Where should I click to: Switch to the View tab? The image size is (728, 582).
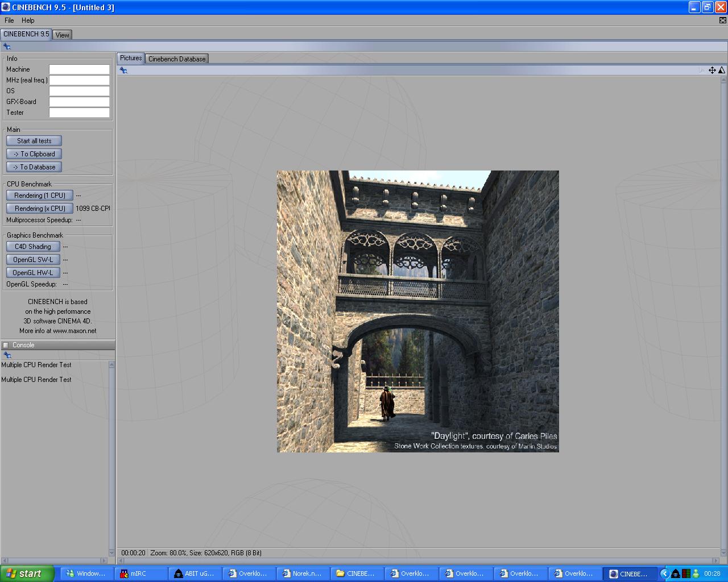tap(63, 35)
